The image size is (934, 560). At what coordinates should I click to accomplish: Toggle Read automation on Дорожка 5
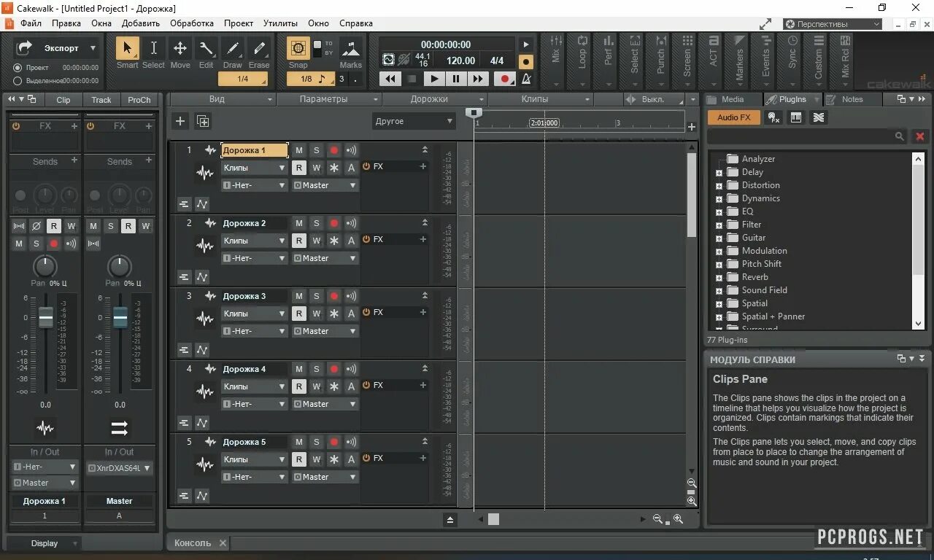coord(298,459)
